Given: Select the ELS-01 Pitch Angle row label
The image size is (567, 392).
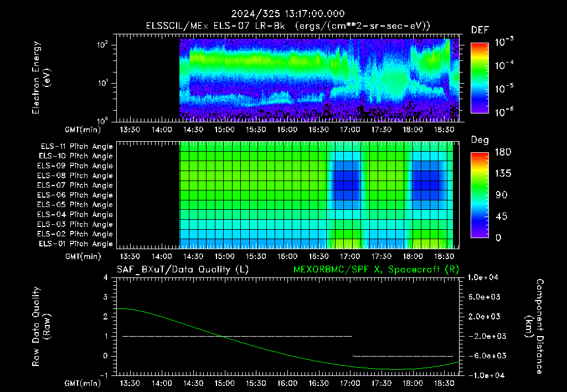Looking at the screenshot, I should pos(76,244).
